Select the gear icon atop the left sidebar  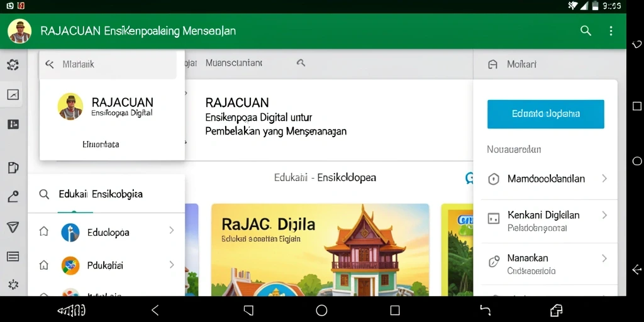[x=13, y=64]
